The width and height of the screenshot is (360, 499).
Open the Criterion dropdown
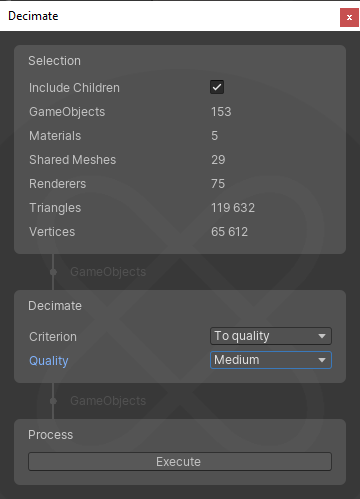[271, 336]
